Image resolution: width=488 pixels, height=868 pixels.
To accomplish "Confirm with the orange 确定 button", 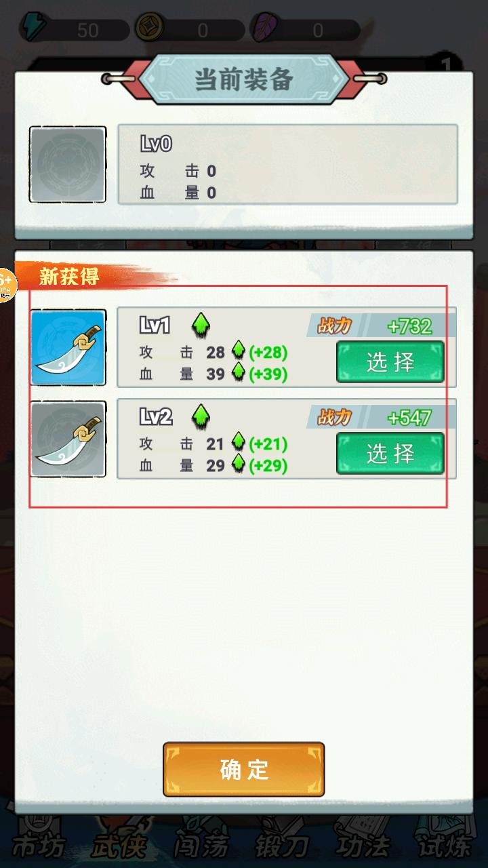I will 244,770.
